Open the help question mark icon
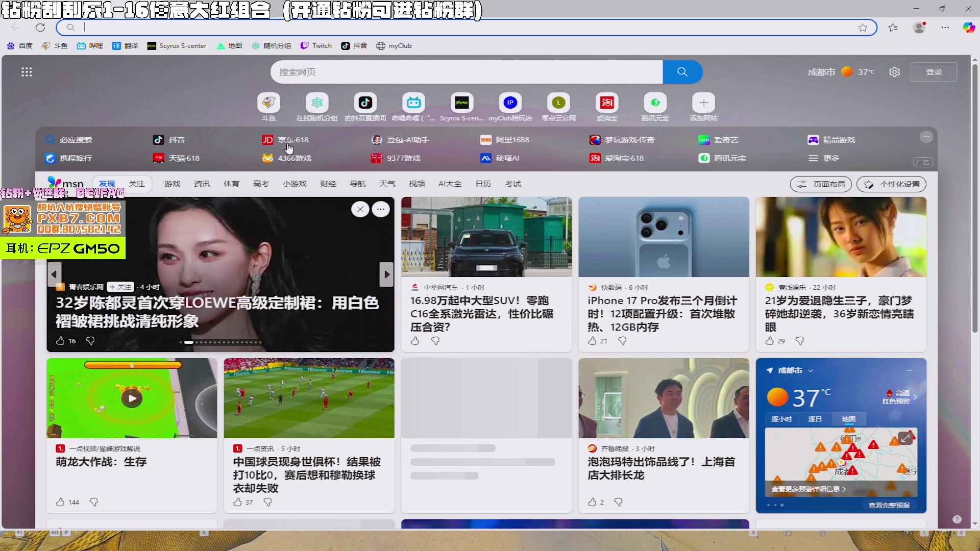980x551 pixels. (x=957, y=519)
